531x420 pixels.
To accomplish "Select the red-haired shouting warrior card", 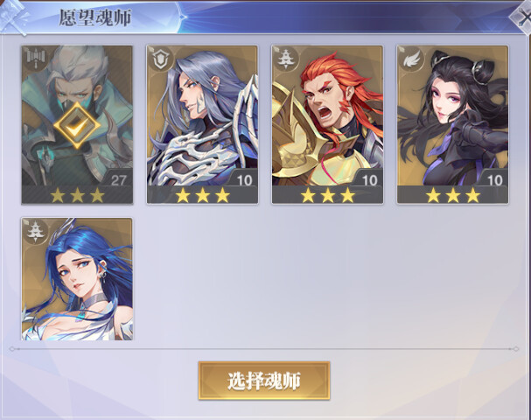I will pyautogui.click(x=327, y=124).
